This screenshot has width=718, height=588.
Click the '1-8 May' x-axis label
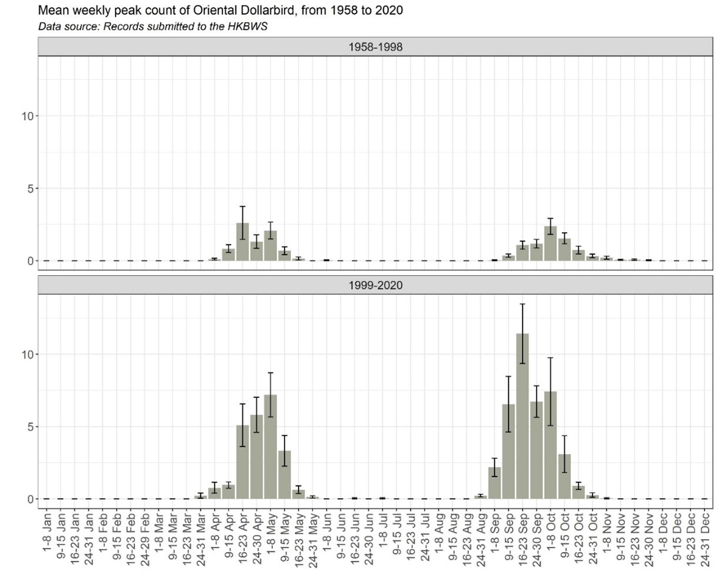271,531
